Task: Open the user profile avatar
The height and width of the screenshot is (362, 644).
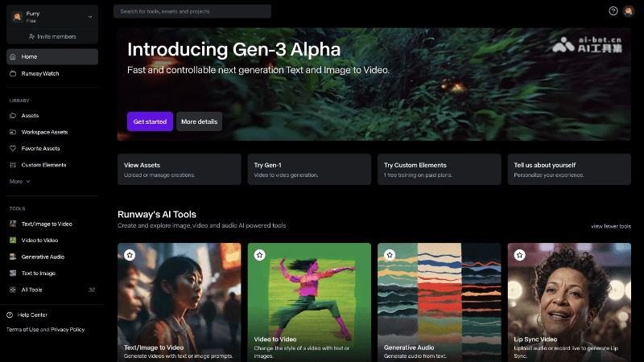Action: pyautogui.click(x=628, y=11)
